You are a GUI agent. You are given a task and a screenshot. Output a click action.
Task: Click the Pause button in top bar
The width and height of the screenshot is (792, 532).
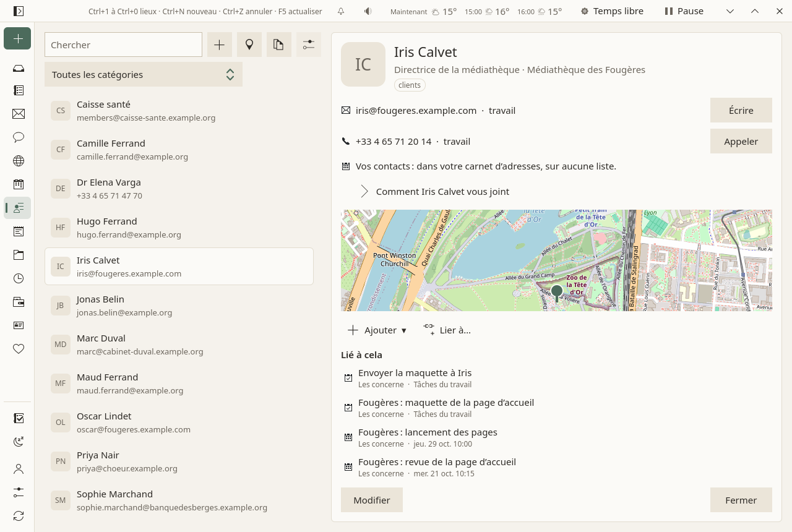(x=684, y=11)
